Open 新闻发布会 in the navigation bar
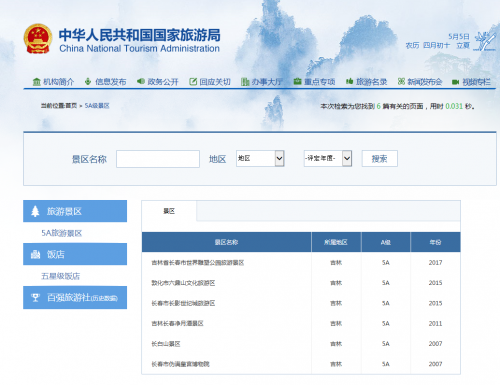 pos(420,81)
